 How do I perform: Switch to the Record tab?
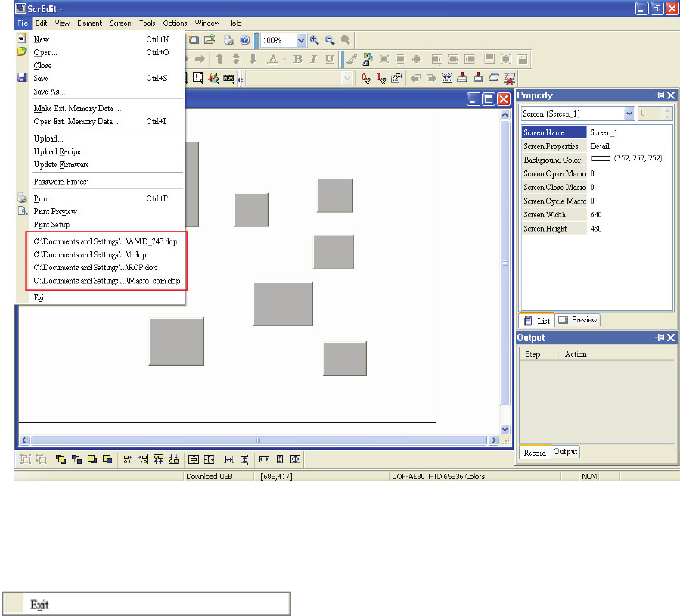(x=534, y=453)
